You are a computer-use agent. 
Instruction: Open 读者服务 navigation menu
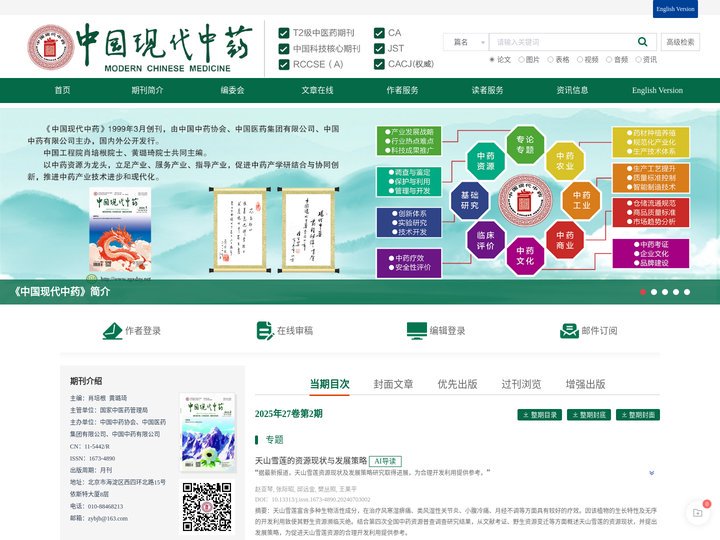click(x=487, y=90)
